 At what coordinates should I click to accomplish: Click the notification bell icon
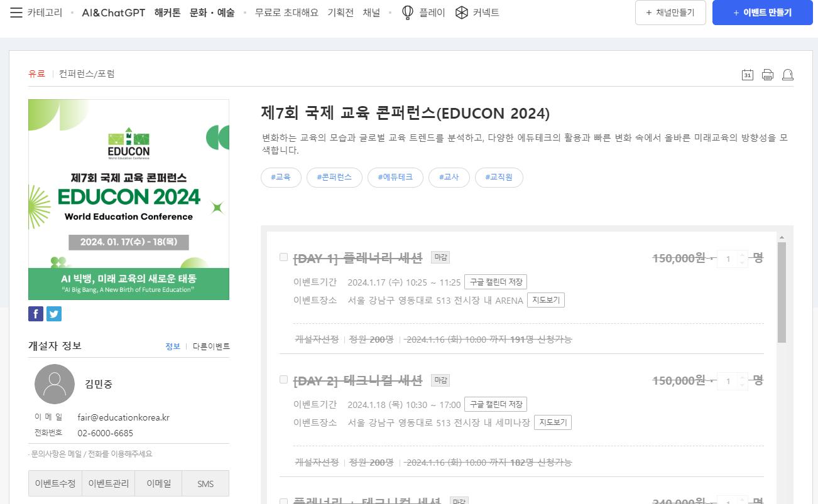[x=788, y=75]
